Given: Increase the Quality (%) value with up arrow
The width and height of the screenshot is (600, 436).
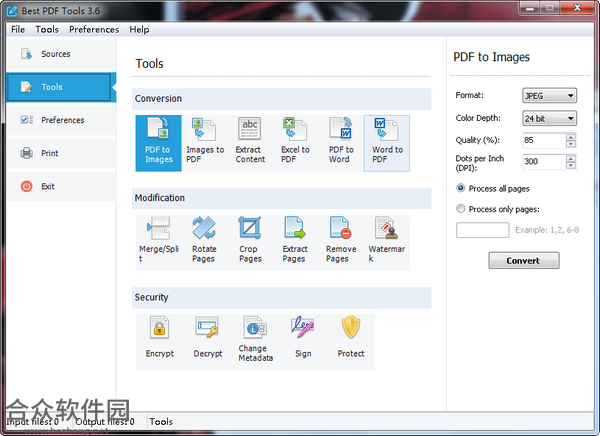Looking at the screenshot, I should (x=571, y=137).
